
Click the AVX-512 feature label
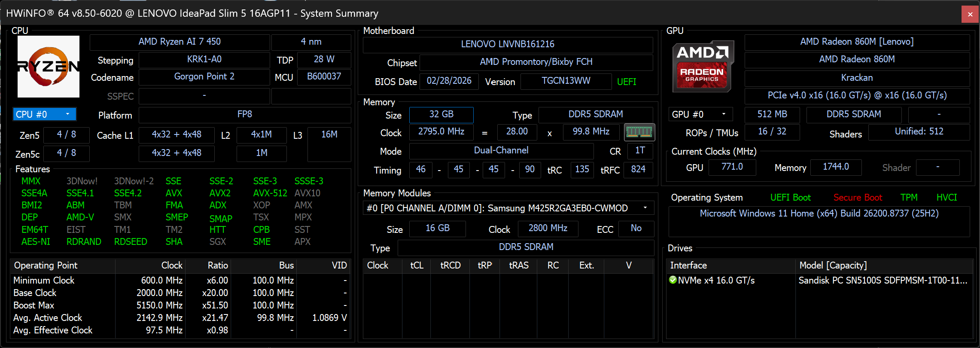point(270,193)
